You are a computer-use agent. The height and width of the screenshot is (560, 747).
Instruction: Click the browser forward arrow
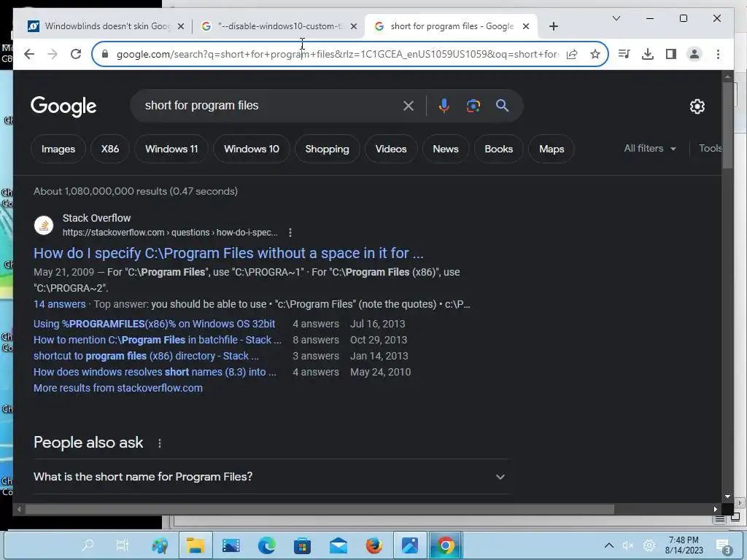pyautogui.click(x=53, y=54)
